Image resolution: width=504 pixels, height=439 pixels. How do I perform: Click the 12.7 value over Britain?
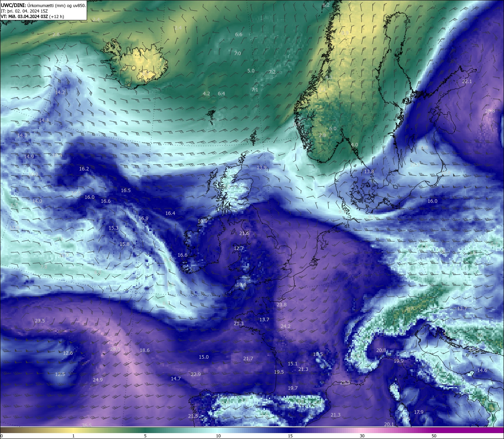239,248
